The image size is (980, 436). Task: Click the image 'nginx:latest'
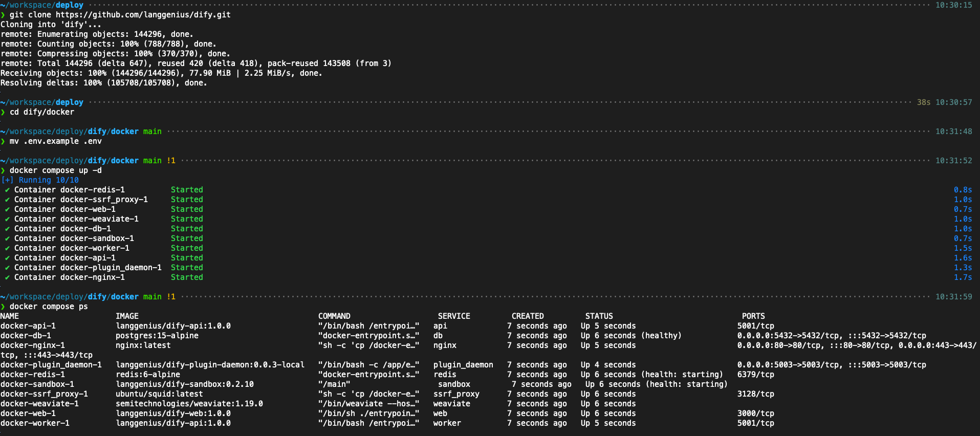tap(143, 345)
